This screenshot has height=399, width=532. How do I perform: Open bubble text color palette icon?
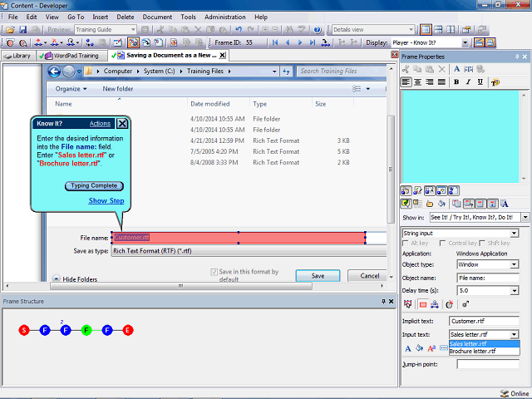(495, 82)
